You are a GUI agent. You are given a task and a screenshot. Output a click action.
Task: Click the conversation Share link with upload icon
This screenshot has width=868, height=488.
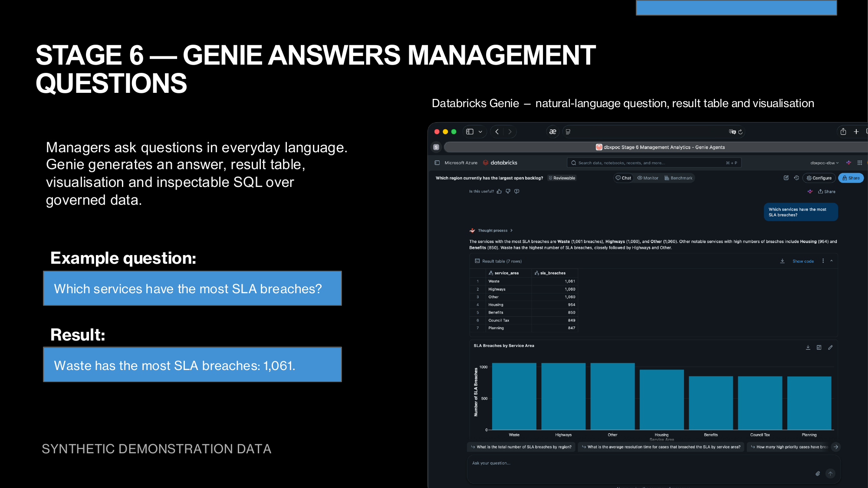click(x=827, y=191)
